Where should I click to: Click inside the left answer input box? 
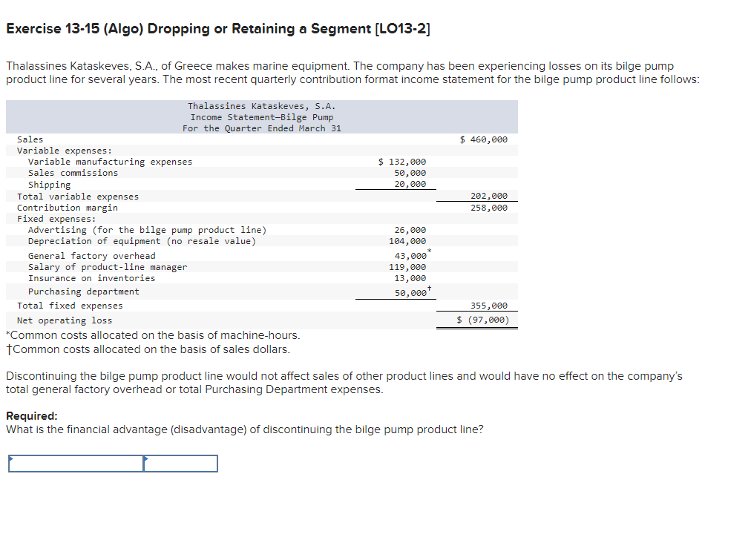coord(74,463)
